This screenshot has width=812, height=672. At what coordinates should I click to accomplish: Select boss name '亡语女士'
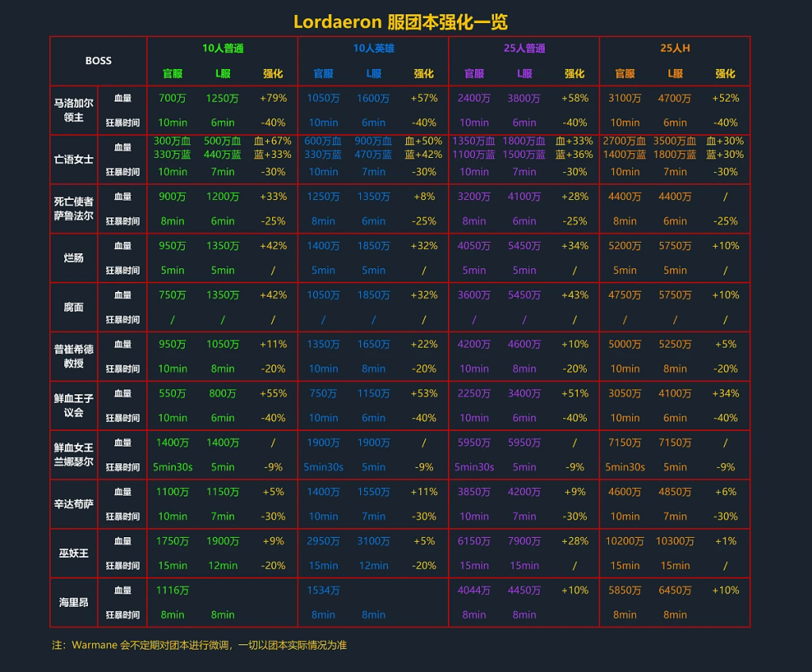74,159
